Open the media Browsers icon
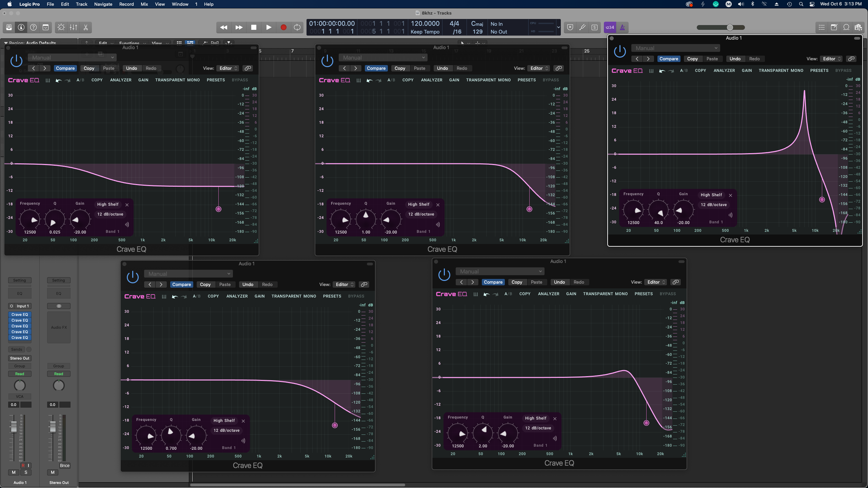868x488 pixels. click(x=859, y=27)
